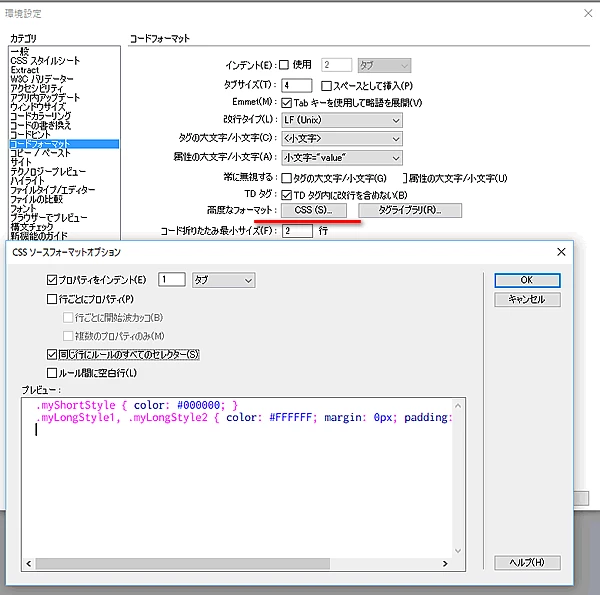Select ファイルの比較 category
The height and width of the screenshot is (595, 600).
(36, 199)
